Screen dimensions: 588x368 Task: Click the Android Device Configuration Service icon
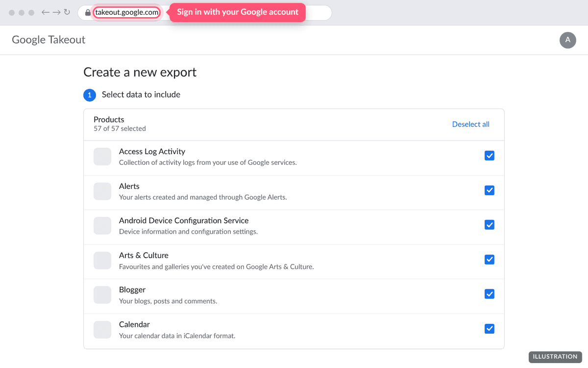point(102,226)
